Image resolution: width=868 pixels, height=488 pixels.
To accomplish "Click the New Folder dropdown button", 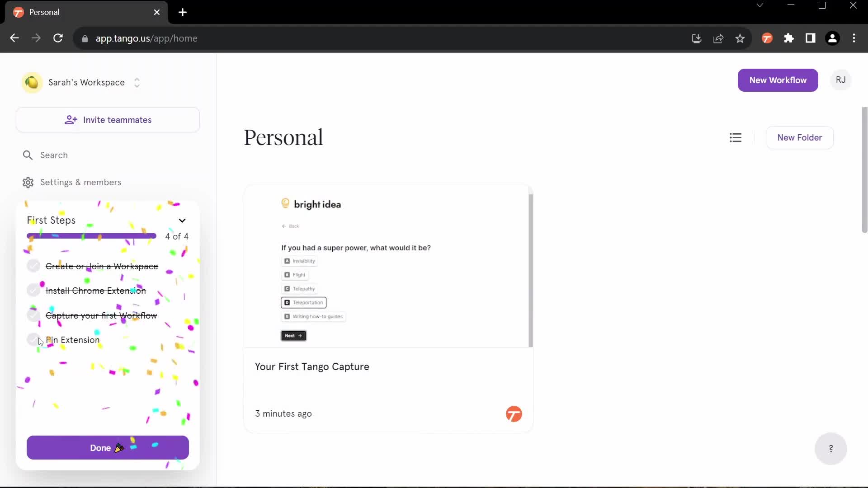I will click(x=799, y=137).
